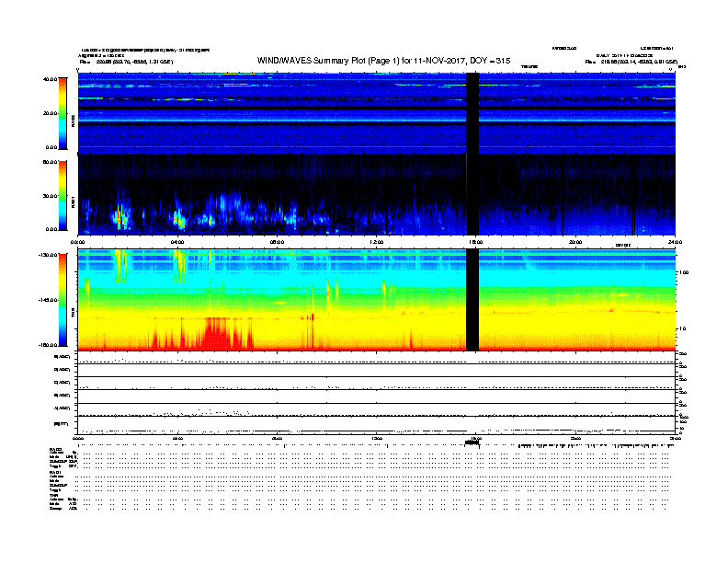Click the bright RAD1 burst near 04:00
The height and width of the screenshot is (563, 728).
pyautogui.click(x=178, y=218)
